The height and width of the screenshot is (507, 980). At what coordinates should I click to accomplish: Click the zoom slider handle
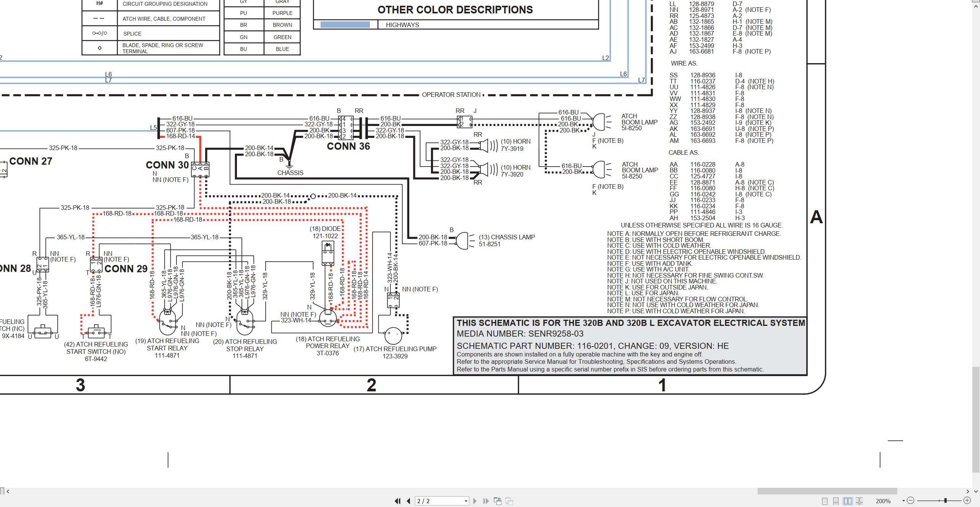click(946, 500)
